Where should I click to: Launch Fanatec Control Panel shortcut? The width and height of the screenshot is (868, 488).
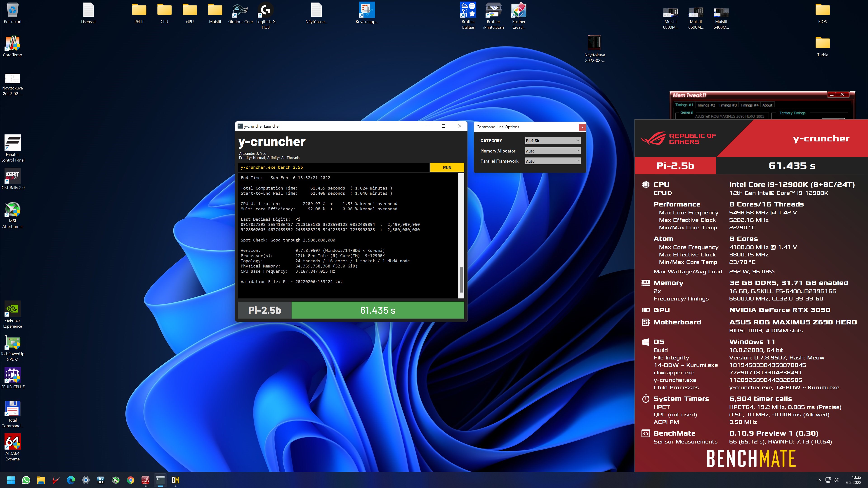tap(12, 148)
